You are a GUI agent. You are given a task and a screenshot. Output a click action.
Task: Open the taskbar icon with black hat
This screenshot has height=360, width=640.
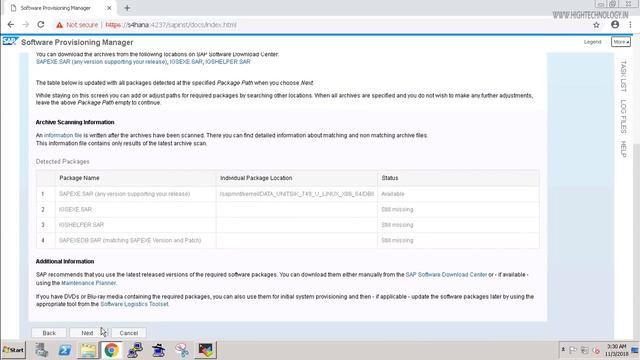coord(158,350)
